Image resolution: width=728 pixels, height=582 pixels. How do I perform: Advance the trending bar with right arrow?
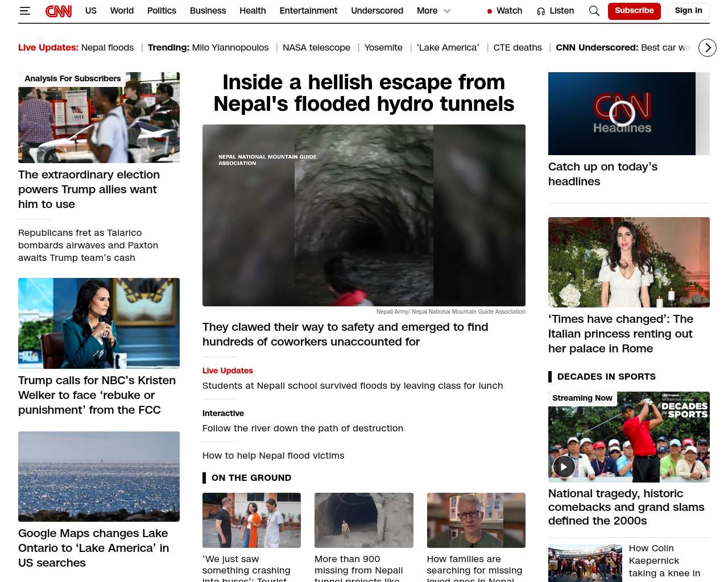coord(708,48)
